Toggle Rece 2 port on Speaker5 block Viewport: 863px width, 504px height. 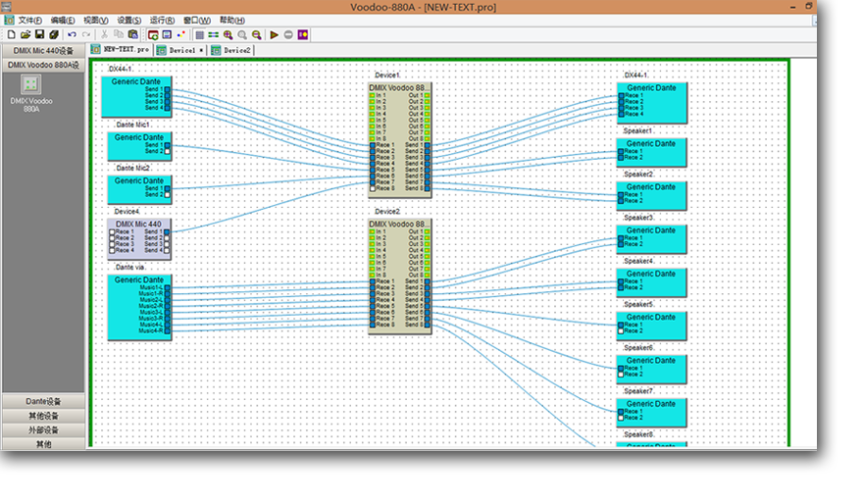[x=621, y=331]
